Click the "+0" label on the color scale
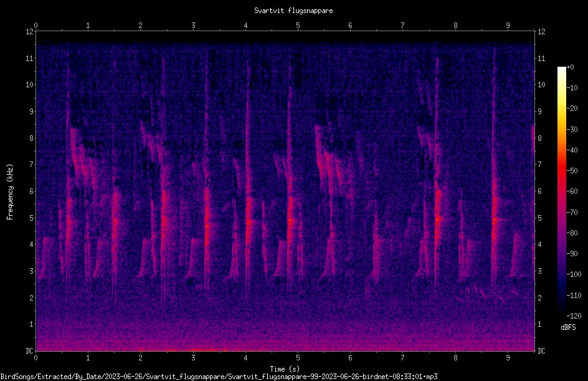Screen dimensions: 588x381 [x=571, y=67]
